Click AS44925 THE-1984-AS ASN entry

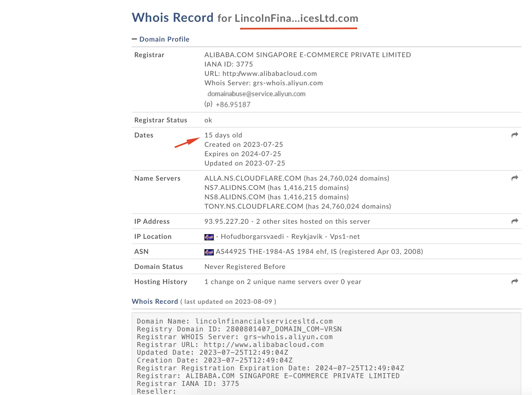coord(319,252)
